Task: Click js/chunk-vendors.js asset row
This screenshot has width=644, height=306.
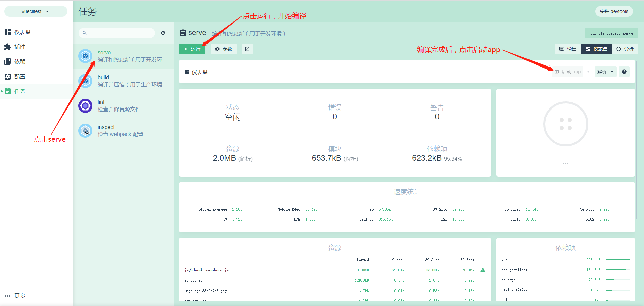Action: (335, 270)
